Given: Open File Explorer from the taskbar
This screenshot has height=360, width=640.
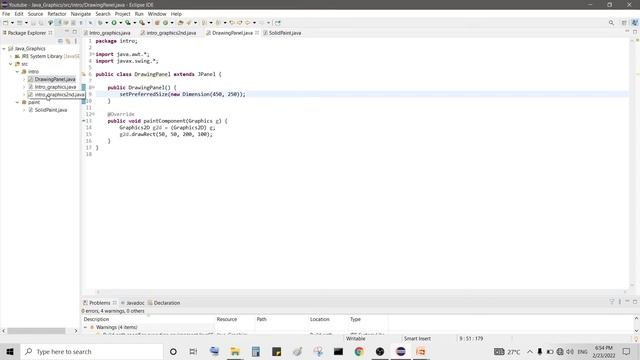Looking at the screenshot, I should pos(235,351).
